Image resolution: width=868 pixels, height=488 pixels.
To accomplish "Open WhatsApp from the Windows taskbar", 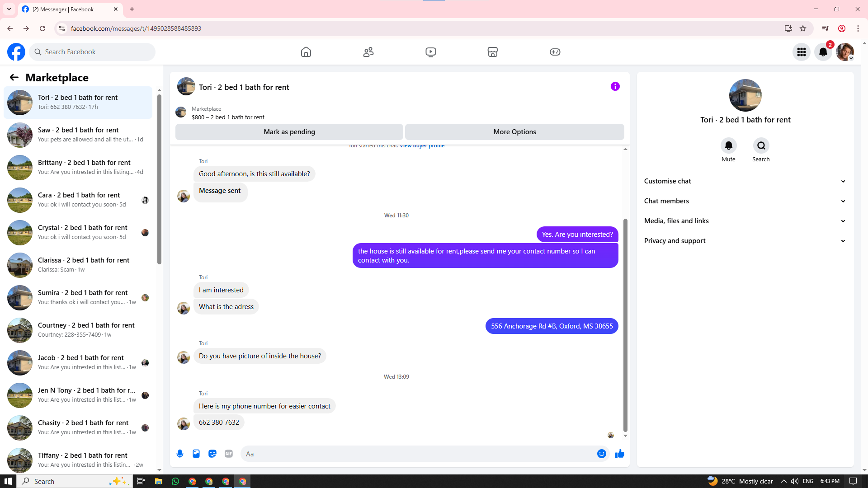I will (175, 481).
